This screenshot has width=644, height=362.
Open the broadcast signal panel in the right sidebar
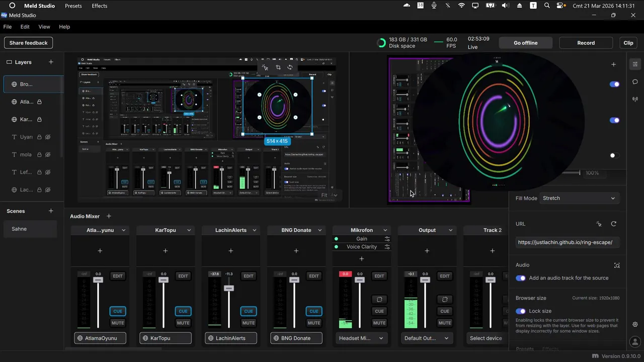click(x=635, y=99)
